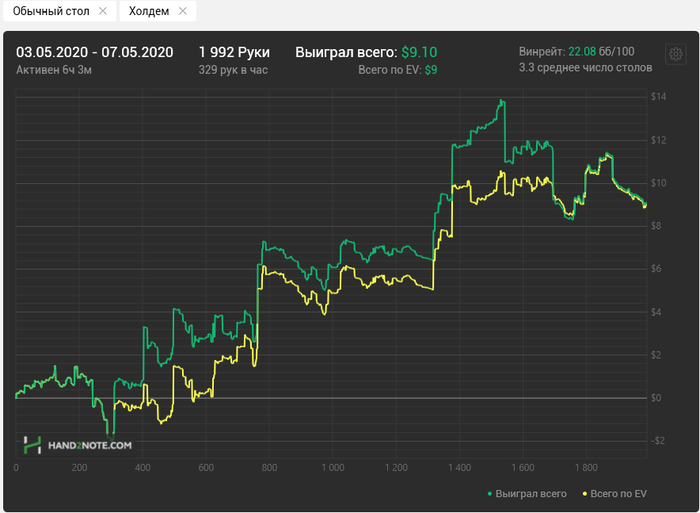Click the $2 y-axis label
Viewport: 700px width, 513px height.
click(656, 355)
